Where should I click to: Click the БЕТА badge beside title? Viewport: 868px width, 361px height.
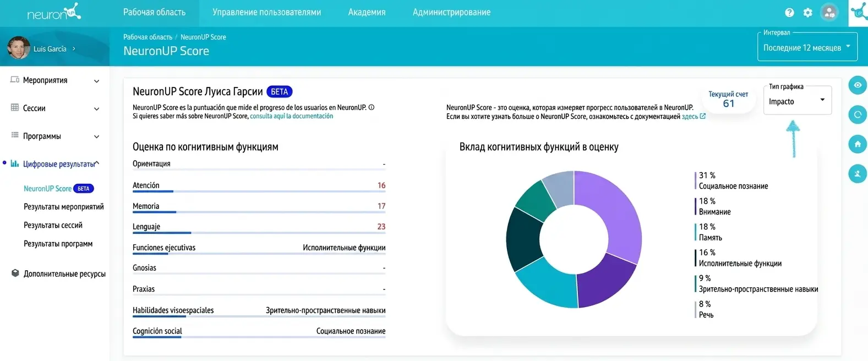(x=280, y=91)
